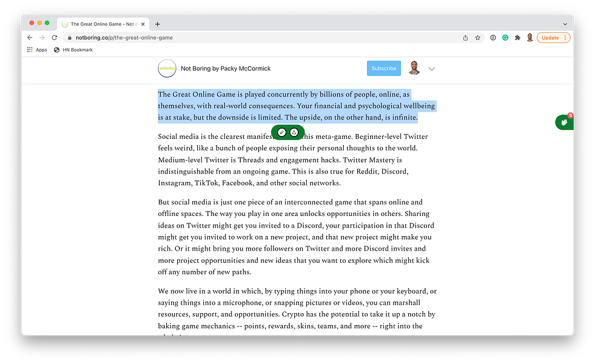Close The Great Online Game tab
The image size is (595, 364).
pyautogui.click(x=143, y=24)
